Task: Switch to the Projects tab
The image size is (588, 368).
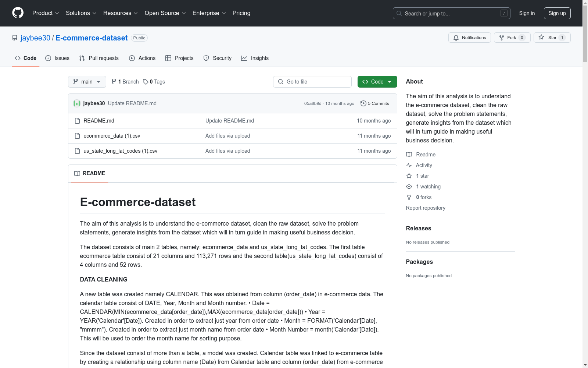Action: click(x=179, y=58)
